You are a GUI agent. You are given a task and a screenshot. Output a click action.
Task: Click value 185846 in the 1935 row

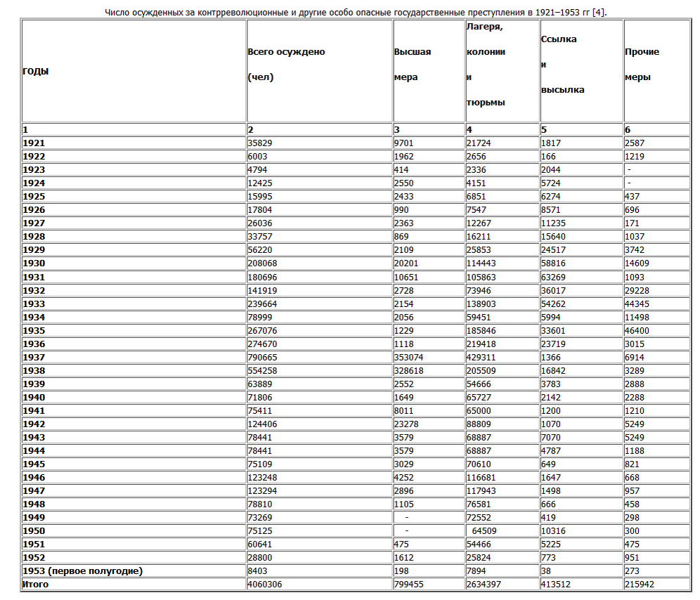pos(503,331)
